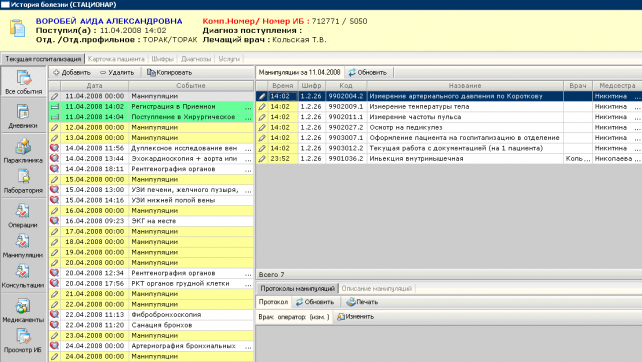Sort events by the Событие column header
642x362 pixels.
pos(191,86)
